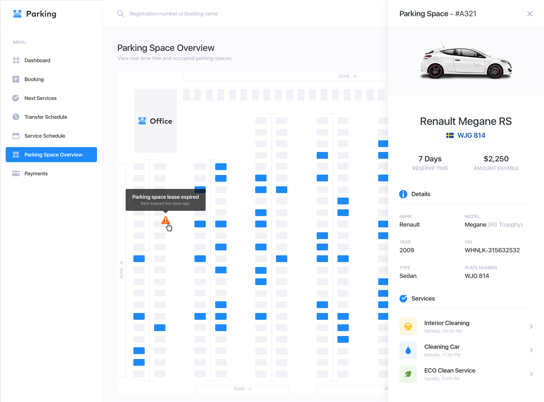Click the Booking icon in sidebar
The height and width of the screenshot is (402, 544).
[x=16, y=79]
